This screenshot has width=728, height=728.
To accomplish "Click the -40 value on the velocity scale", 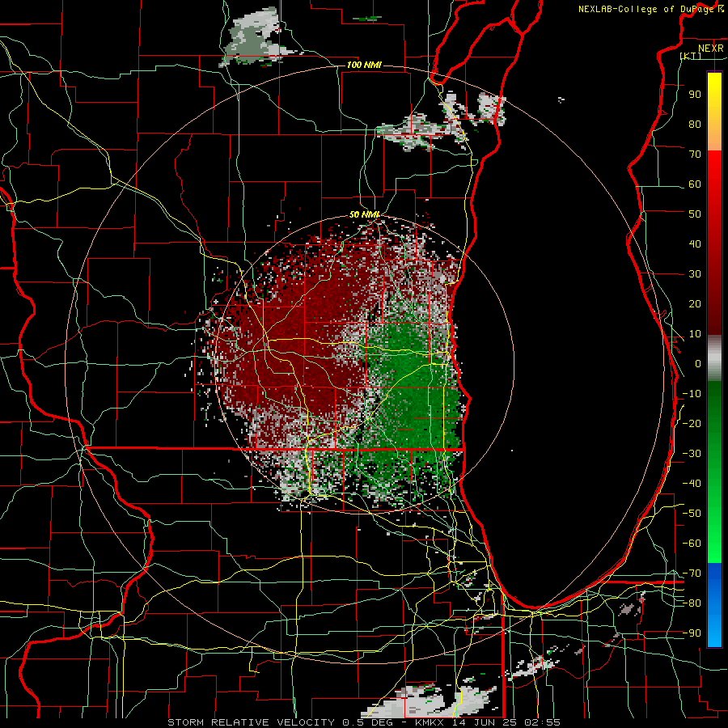I will pyautogui.click(x=692, y=484).
